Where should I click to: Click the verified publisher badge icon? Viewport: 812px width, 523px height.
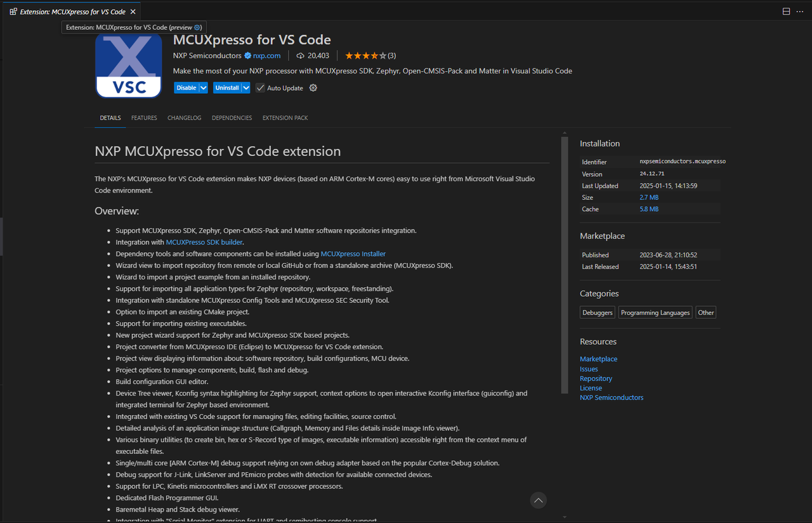pyautogui.click(x=248, y=56)
